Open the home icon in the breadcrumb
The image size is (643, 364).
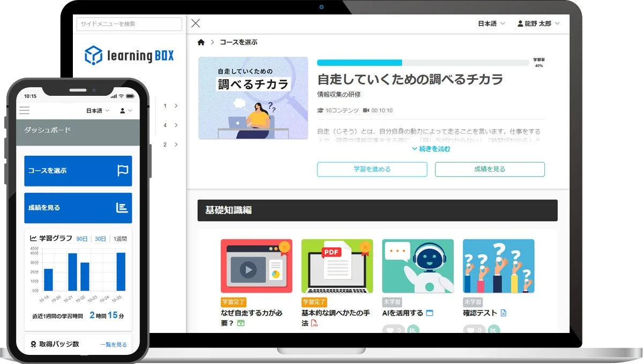201,42
